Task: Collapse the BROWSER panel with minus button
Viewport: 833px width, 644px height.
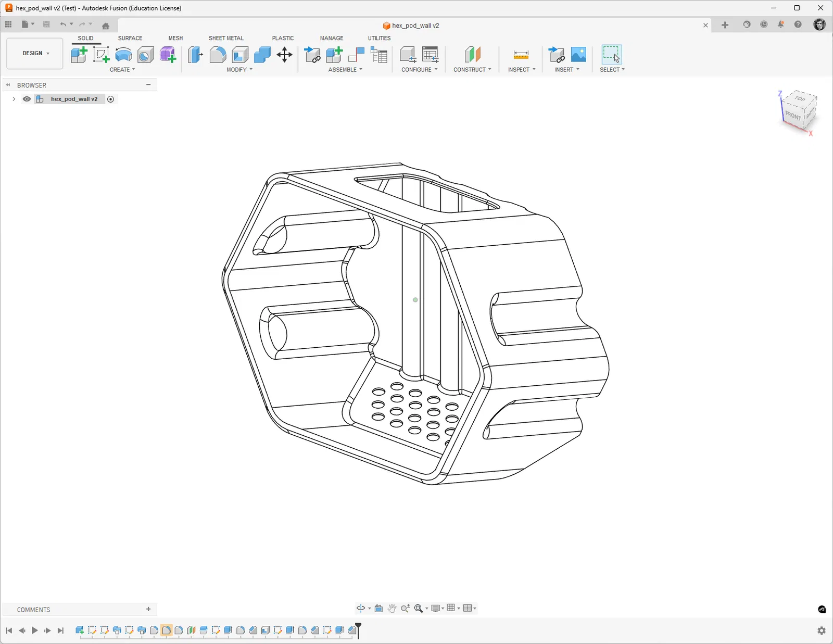Action: (x=148, y=84)
